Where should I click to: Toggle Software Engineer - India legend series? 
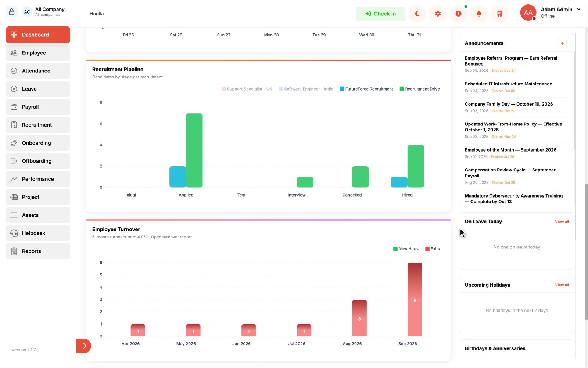click(x=306, y=89)
